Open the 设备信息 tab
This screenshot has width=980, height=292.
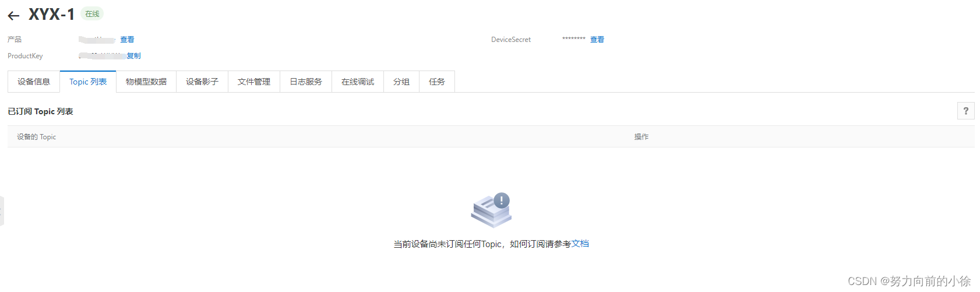(34, 82)
